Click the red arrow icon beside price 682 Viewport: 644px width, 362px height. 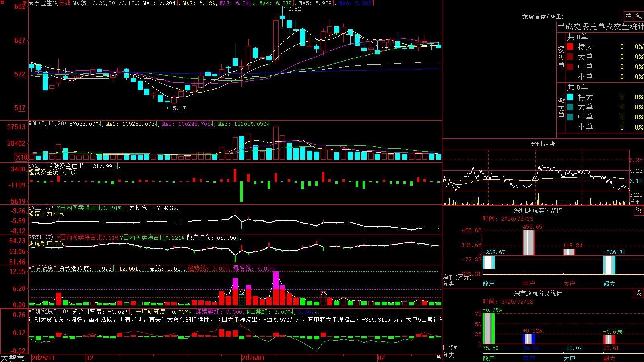(x=24, y=4)
